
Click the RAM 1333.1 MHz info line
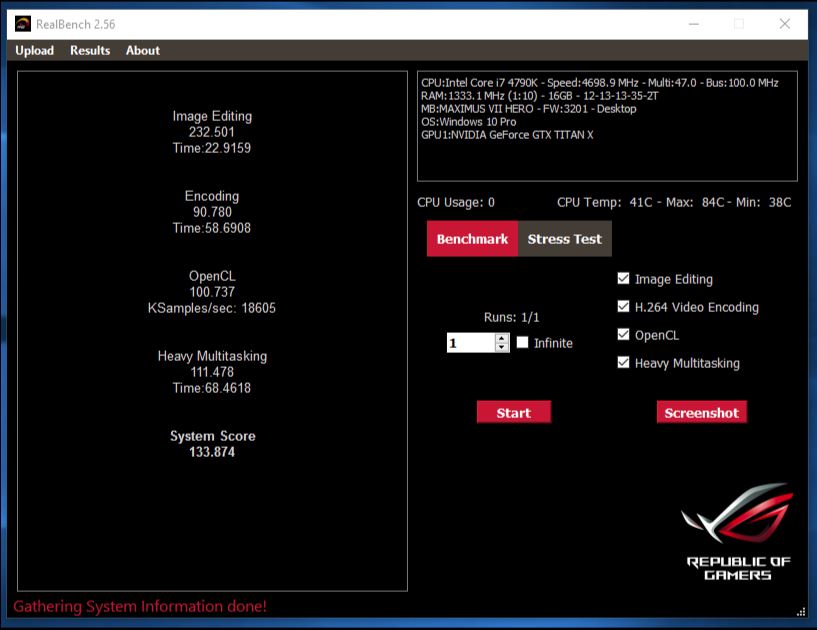pyautogui.click(x=540, y=96)
